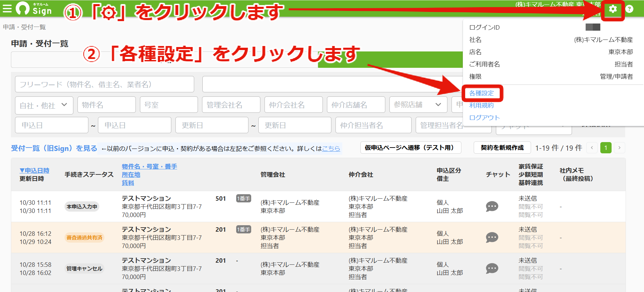This screenshot has width=644, height=292.
Task: Click the 1-19 件 / 19 件 count
Action: (x=559, y=148)
